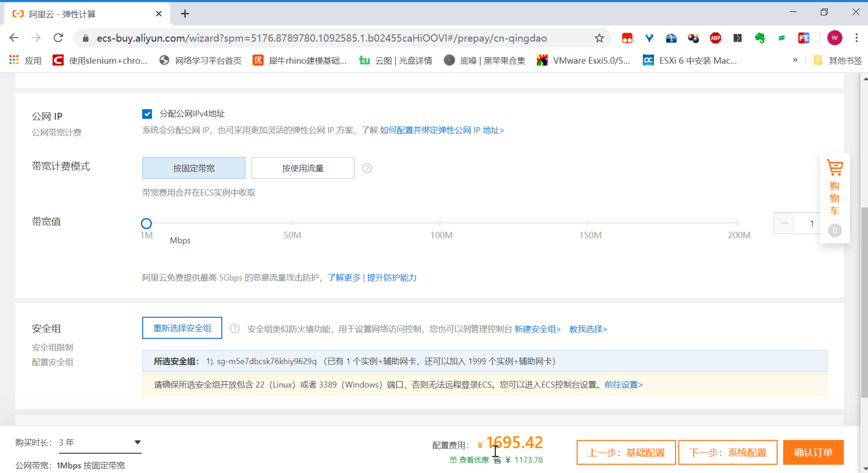Image resolution: width=868 pixels, height=473 pixels.
Task: View the site lock security info
Action: 85,38
